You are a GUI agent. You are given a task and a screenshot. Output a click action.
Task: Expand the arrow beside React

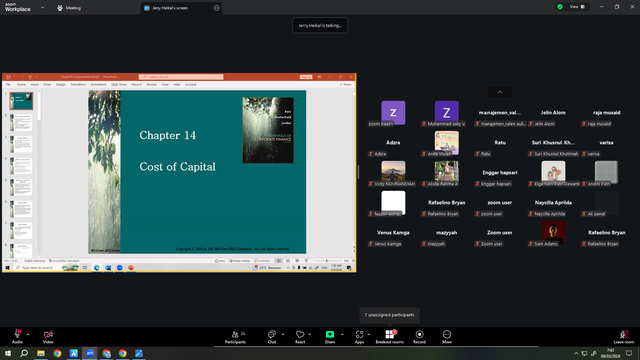pyautogui.click(x=309, y=334)
